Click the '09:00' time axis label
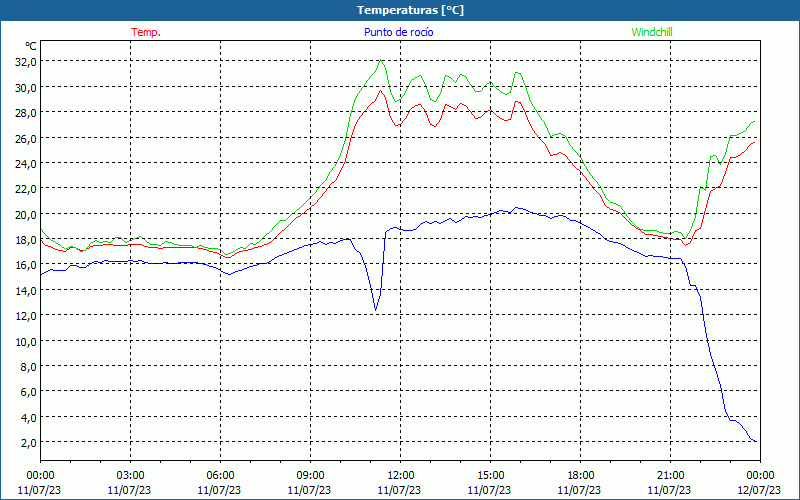The height and width of the screenshot is (500, 800). click(x=310, y=476)
